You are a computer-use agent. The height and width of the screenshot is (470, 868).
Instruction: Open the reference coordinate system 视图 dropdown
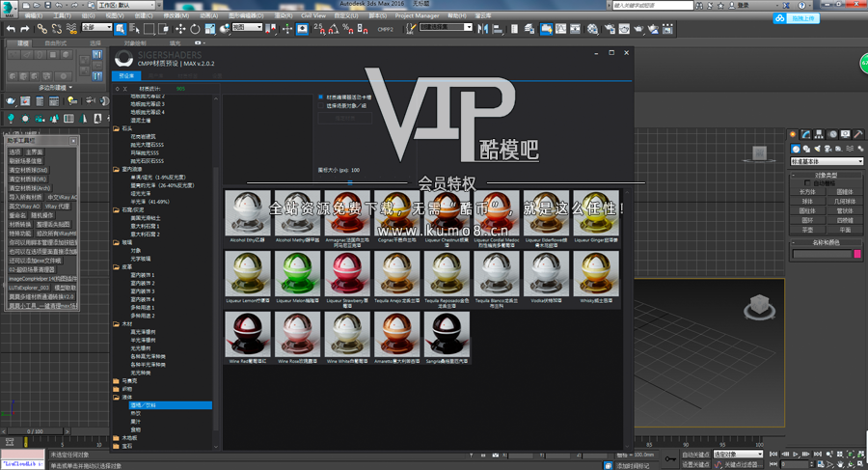point(247,27)
